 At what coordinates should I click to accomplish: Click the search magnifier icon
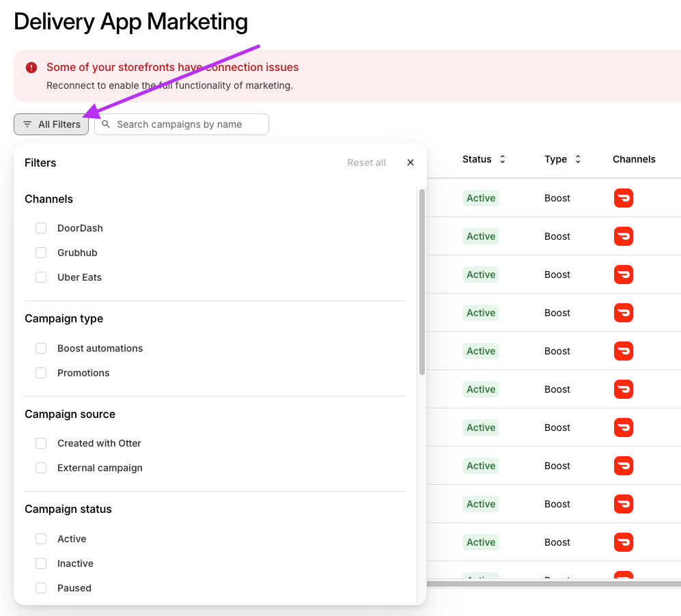106,124
